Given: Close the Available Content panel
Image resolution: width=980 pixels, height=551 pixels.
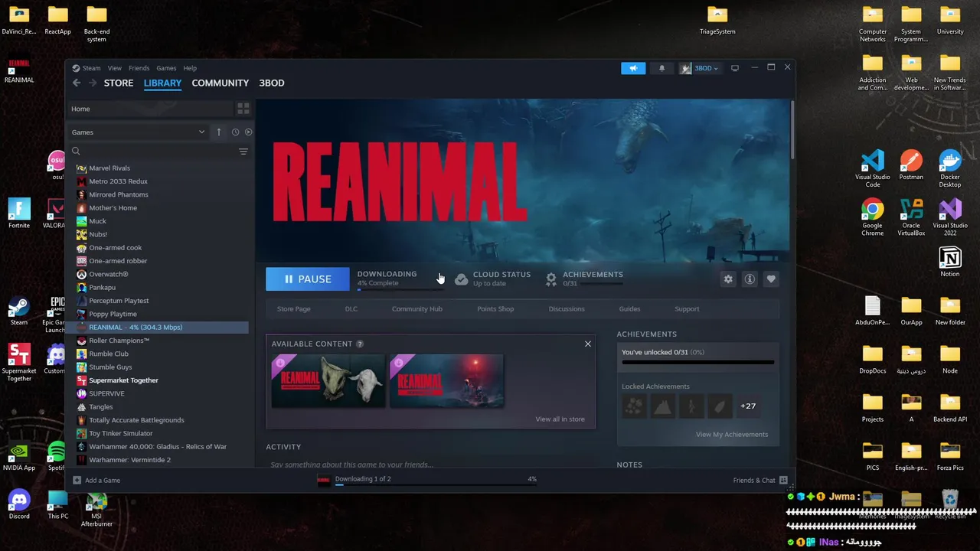Looking at the screenshot, I should pyautogui.click(x=588, y=344).
